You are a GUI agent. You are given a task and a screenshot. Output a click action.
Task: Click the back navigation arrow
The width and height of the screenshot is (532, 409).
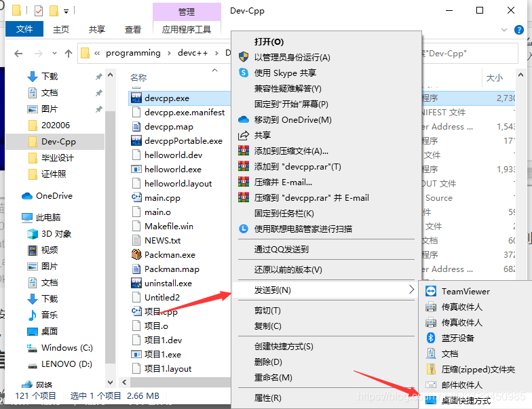18,53
